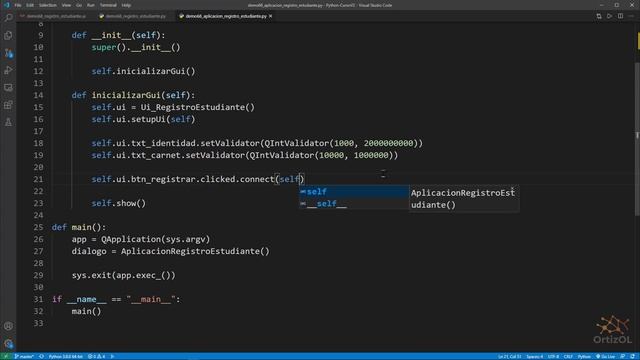Viewport: 640px width, 360px height.
Task: Click 'AplicacionRegistroEstudiante()' on line 27
Action: (x=195, y=251)
